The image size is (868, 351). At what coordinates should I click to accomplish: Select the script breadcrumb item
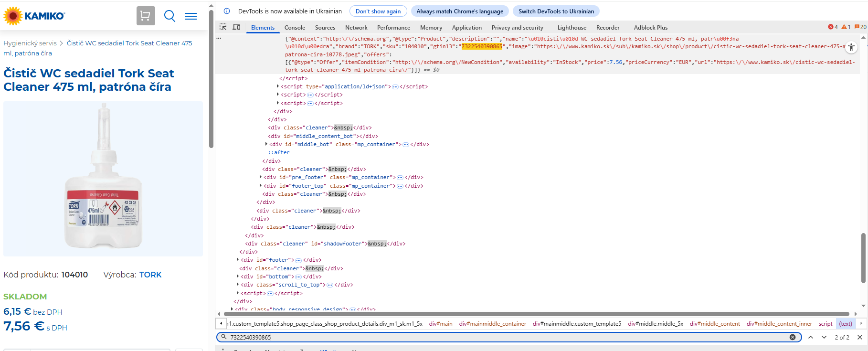[x=826, y=324]
